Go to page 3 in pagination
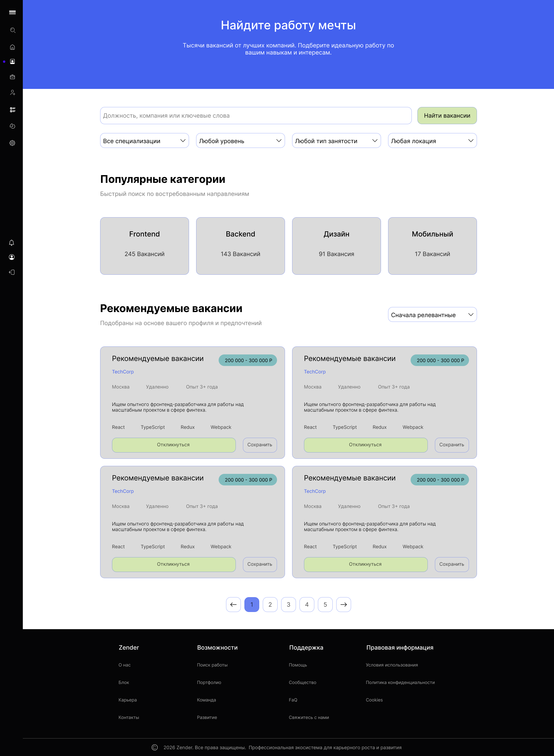The height and width of the screenshot is (756, 554). tap(288, 604)
